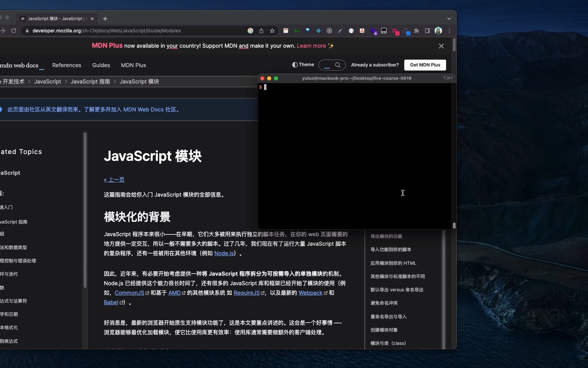This screenshot has height=368, width=588.
Task: Open the tab search dropdown chevron
Action: (449, 19)
